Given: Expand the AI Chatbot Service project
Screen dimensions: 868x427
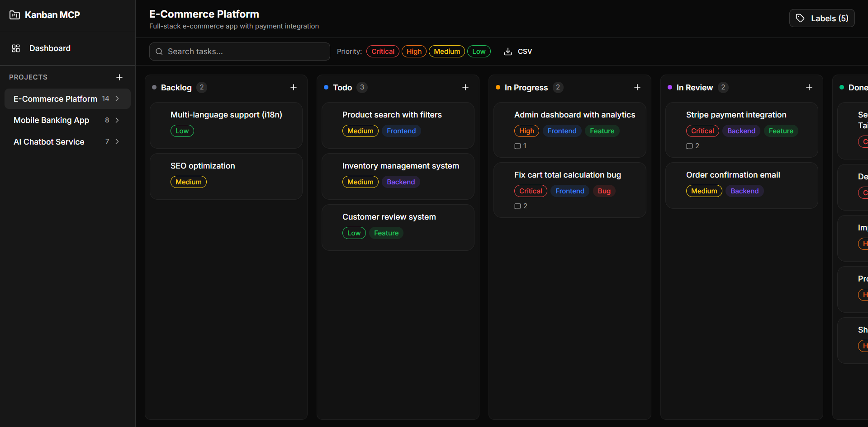Looking at the screenshot, I should (117, 141).
